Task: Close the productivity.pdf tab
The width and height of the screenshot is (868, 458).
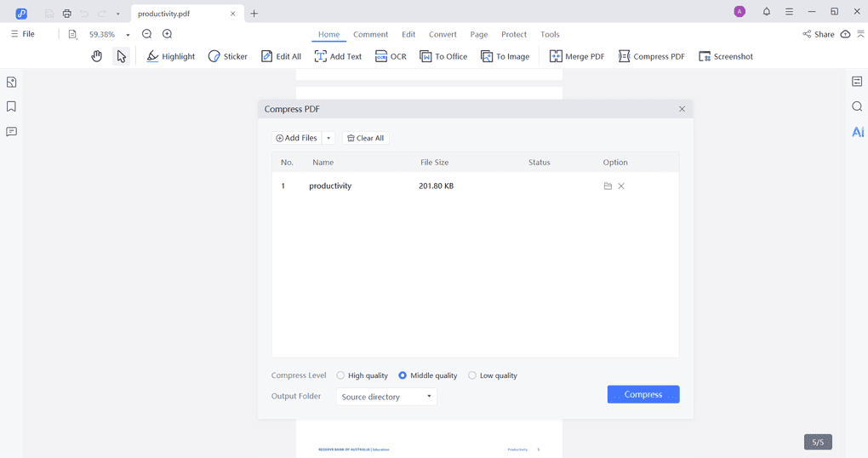Action: pyautogui.click(x=233, y=14)
